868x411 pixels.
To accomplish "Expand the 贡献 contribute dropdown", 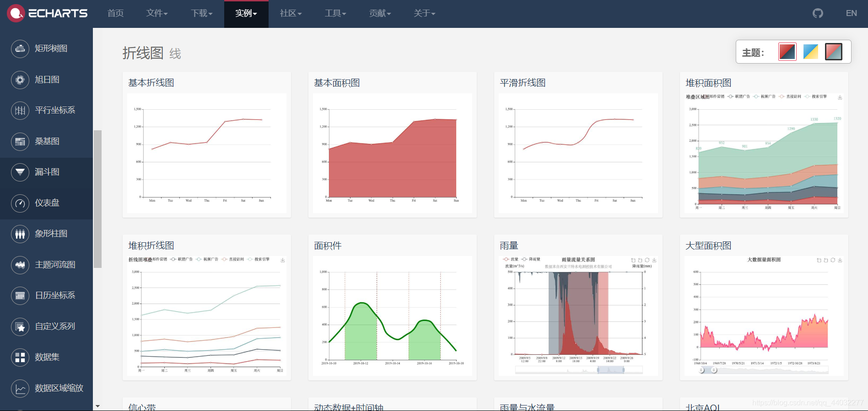I will point(380,13).
